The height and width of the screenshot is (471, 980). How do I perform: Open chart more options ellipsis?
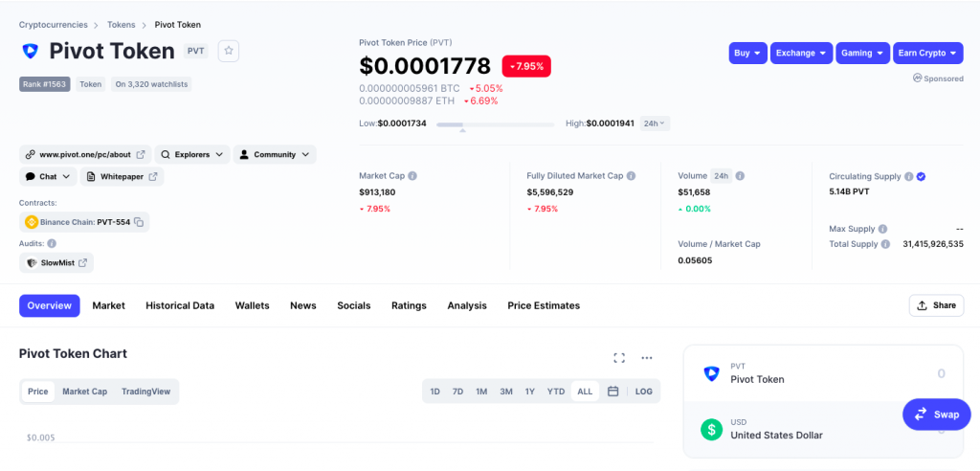(x=647, y=358)
